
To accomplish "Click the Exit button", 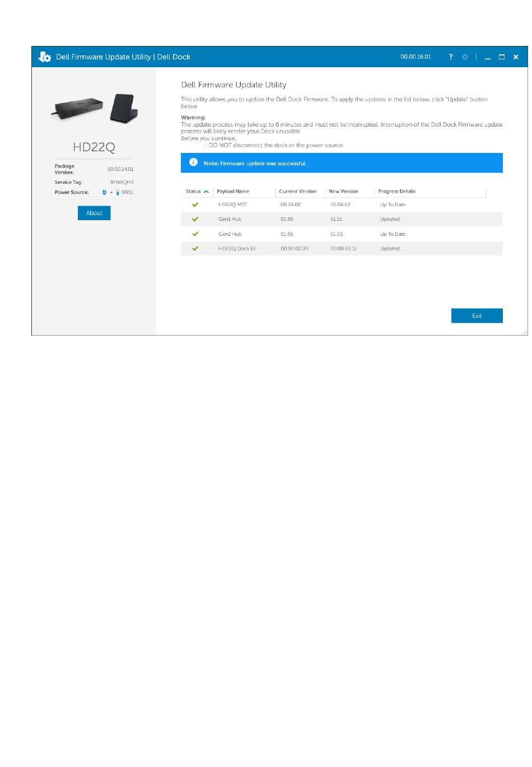I will point(477,316).
